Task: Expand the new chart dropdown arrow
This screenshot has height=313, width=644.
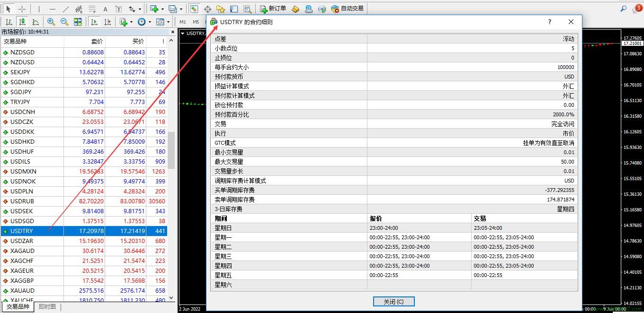Action: 162,9
